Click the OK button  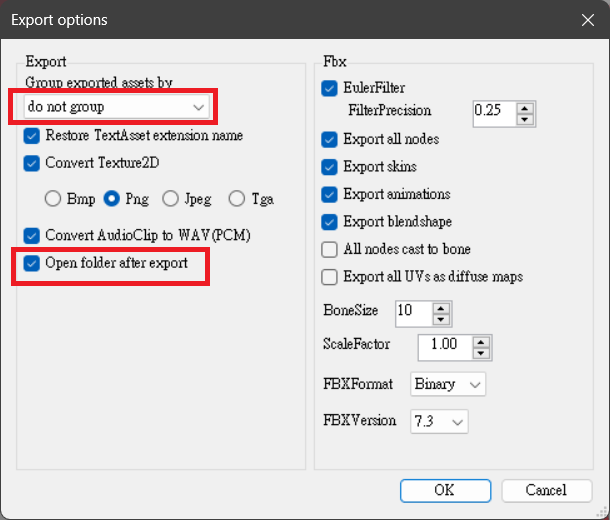coord(444,490)
